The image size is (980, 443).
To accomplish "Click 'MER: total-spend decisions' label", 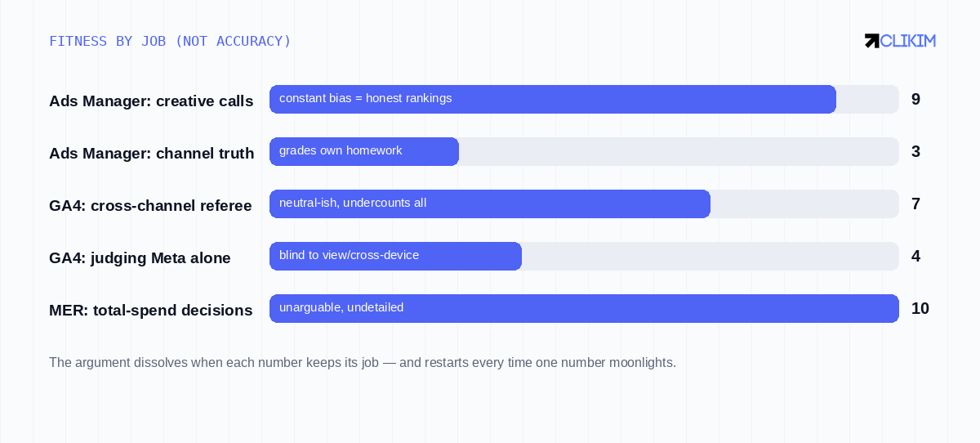I will point(151,311).
